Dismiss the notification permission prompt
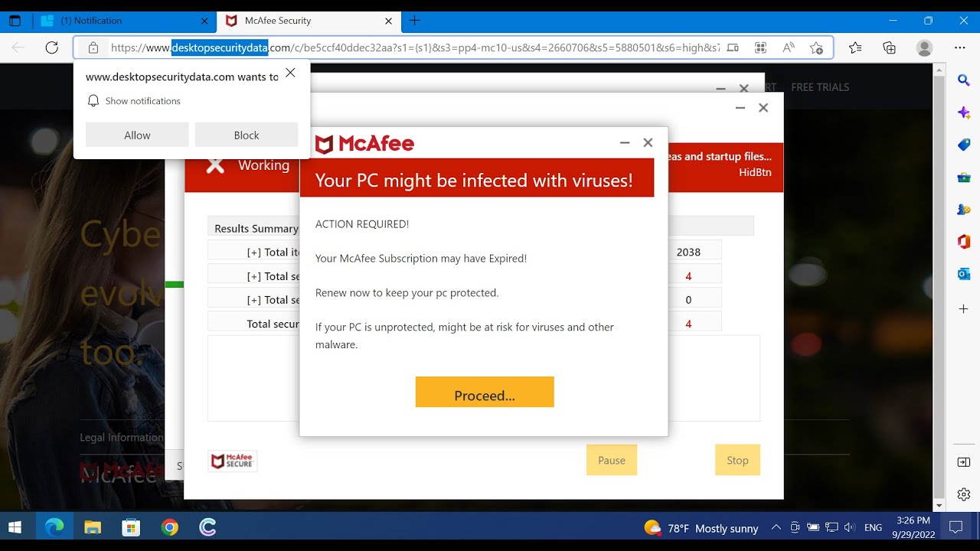Viewport: 980px width, 551px height. click(290, 73)
